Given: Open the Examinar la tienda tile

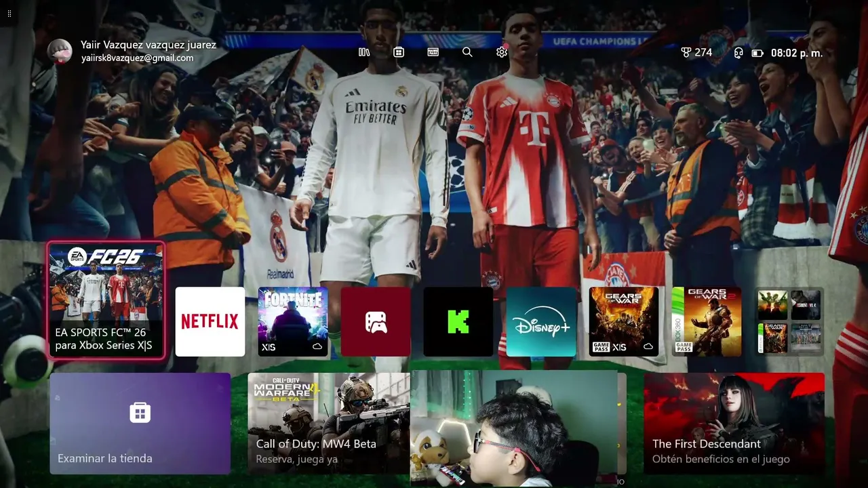Looking at the screenshot, I should [x=140, y=423].
